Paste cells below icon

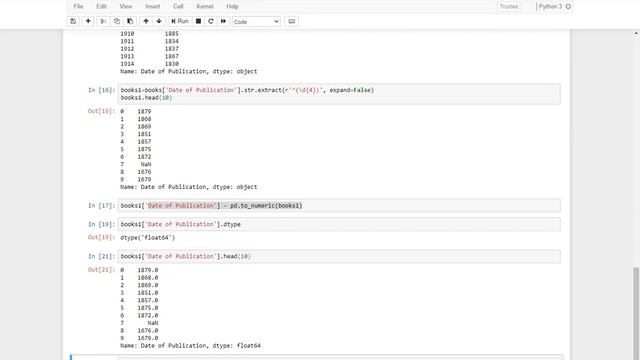pos(130,21)
